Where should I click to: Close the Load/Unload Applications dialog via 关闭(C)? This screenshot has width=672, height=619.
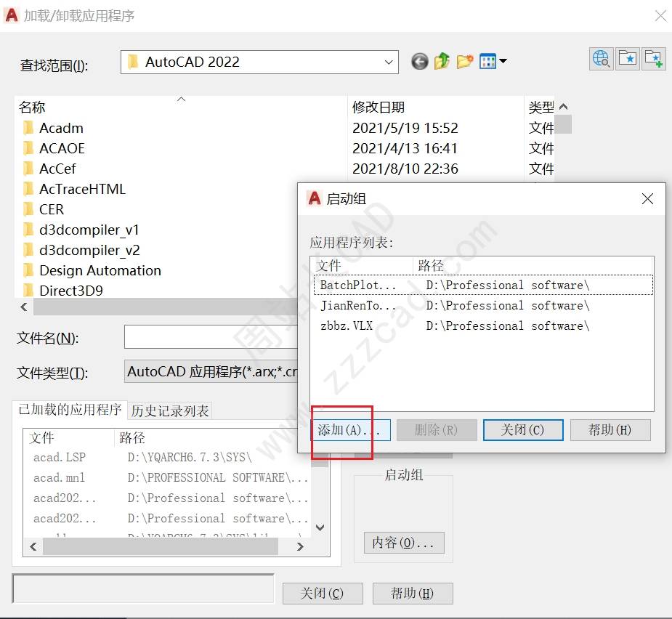[x=323, y=594]
